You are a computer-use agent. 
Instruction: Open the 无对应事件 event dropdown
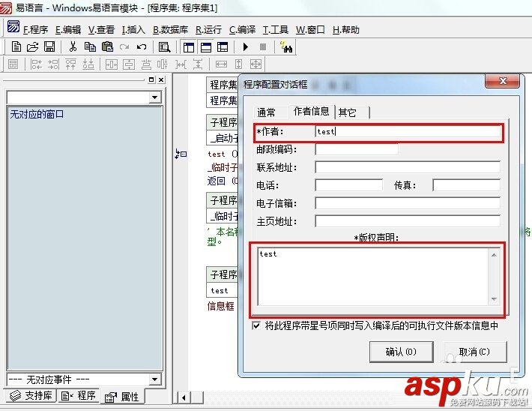point(154,379)
